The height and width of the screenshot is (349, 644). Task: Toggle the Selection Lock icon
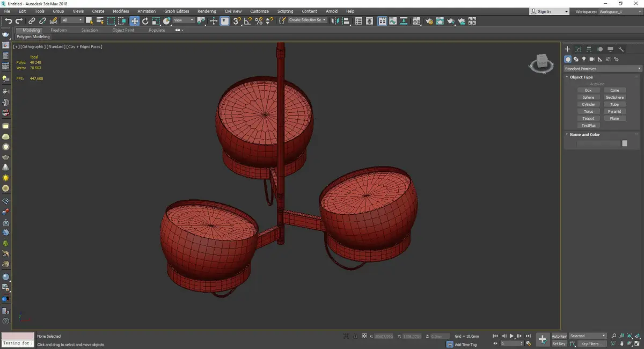pyautogui.click(x=354, y=336)
